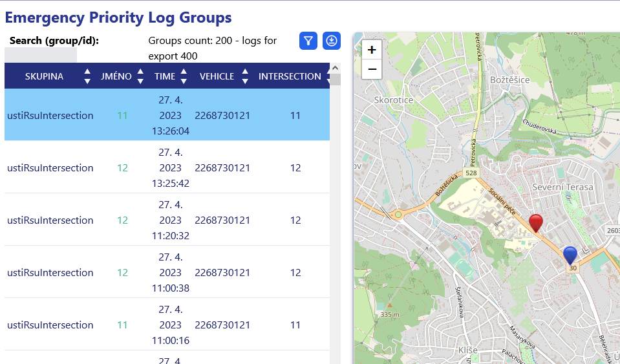Sort by the JMÉNO column arrows
Screen dimensions: 620x364
tap(140, 76)
